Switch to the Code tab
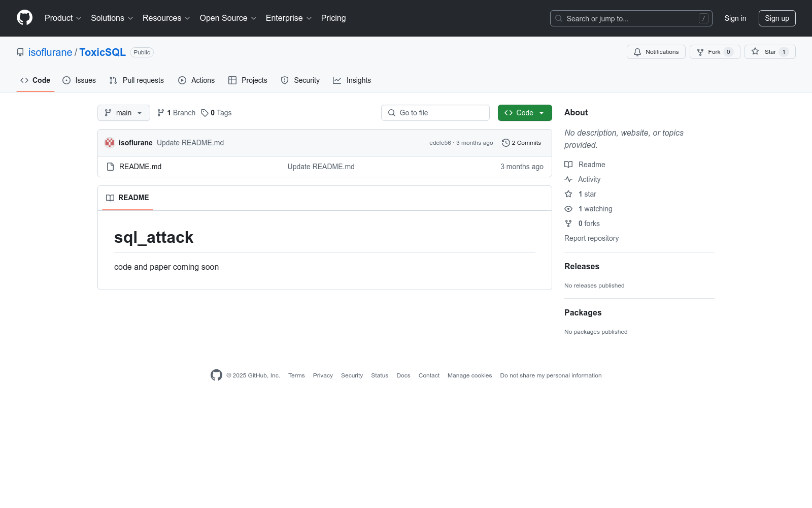 point(36,80)
